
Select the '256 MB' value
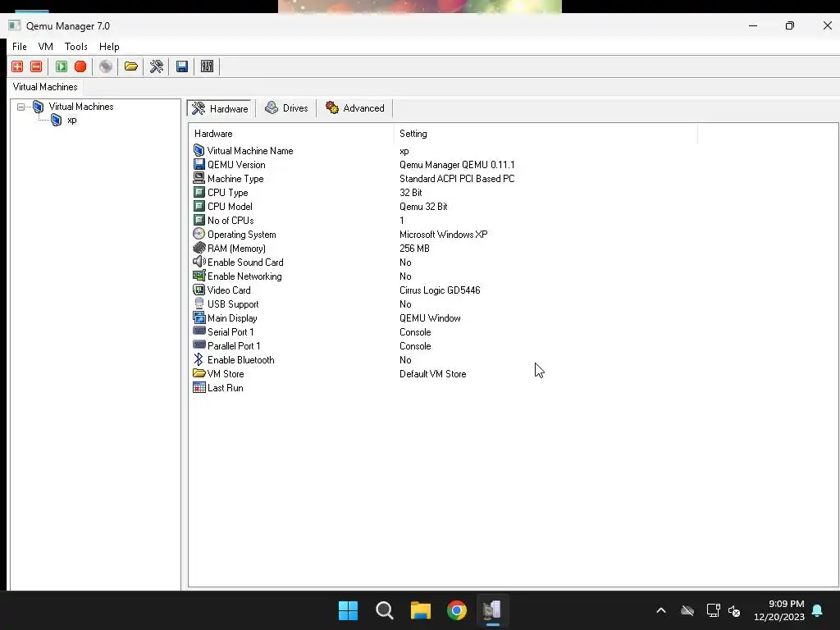pyautogui.click(x=414, y=249)
